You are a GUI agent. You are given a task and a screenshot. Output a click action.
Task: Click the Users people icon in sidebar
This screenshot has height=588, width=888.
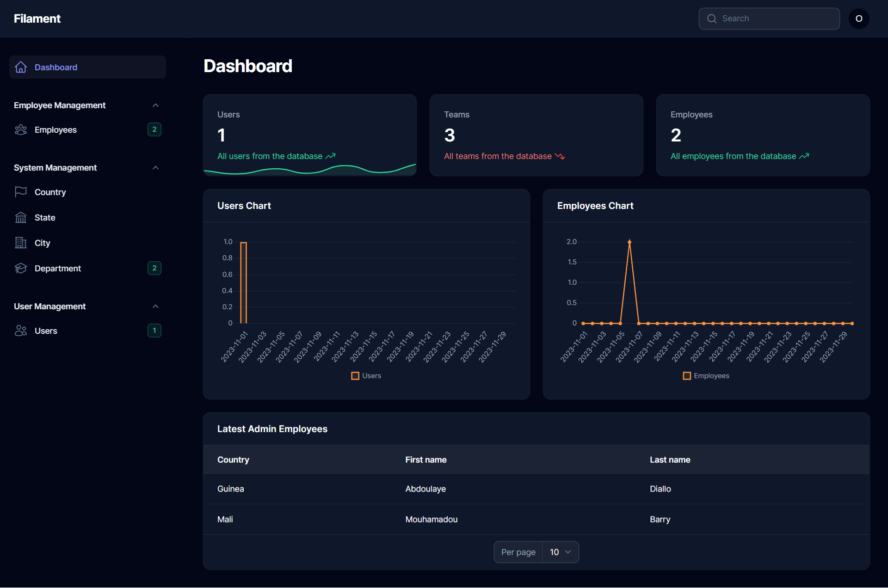tap(21, 331)
